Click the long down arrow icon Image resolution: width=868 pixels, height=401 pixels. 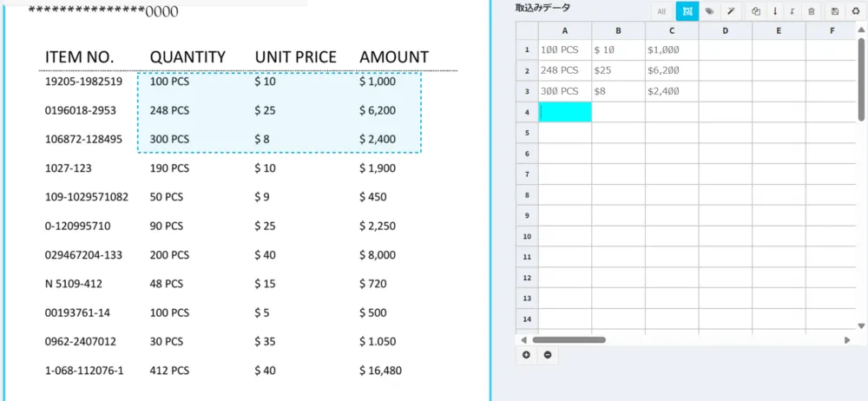click(775, 11)
